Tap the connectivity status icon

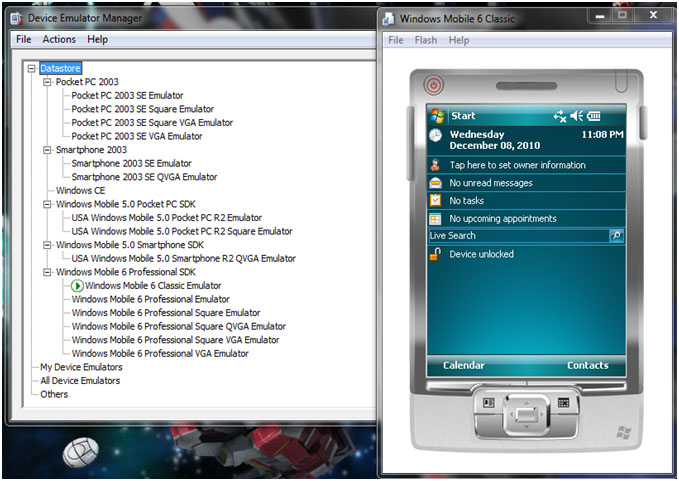click(x=559, y=116)
